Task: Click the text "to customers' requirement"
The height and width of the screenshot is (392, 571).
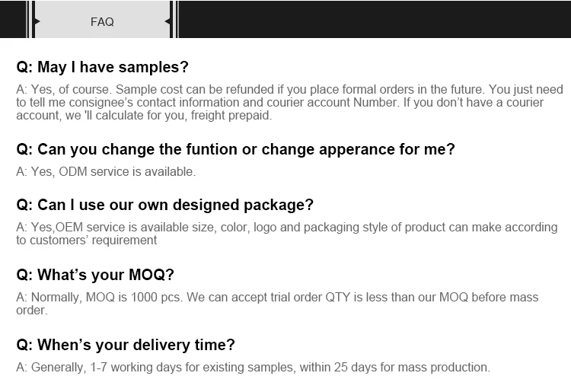Action: tap(86, 241)
